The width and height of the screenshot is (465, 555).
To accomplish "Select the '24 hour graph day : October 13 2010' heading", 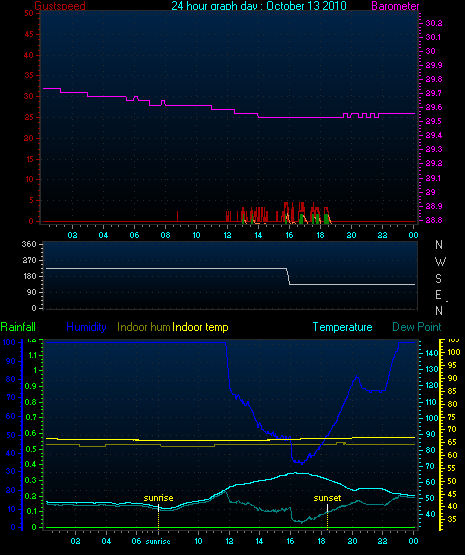I will tap(259, 5).
